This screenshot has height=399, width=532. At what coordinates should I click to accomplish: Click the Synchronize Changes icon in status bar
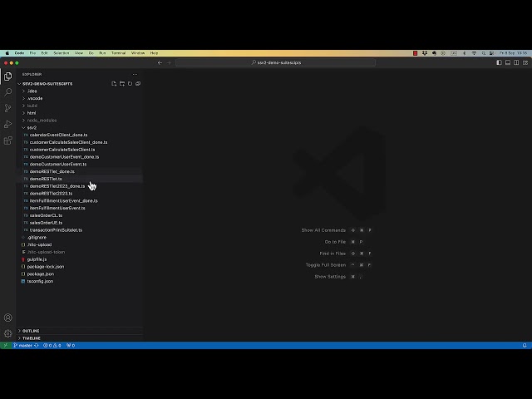pos(37,346)
